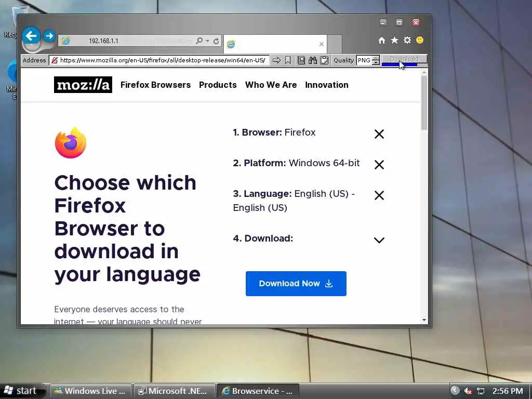Clear the Platform: Windows 64-bit selection

379,165
